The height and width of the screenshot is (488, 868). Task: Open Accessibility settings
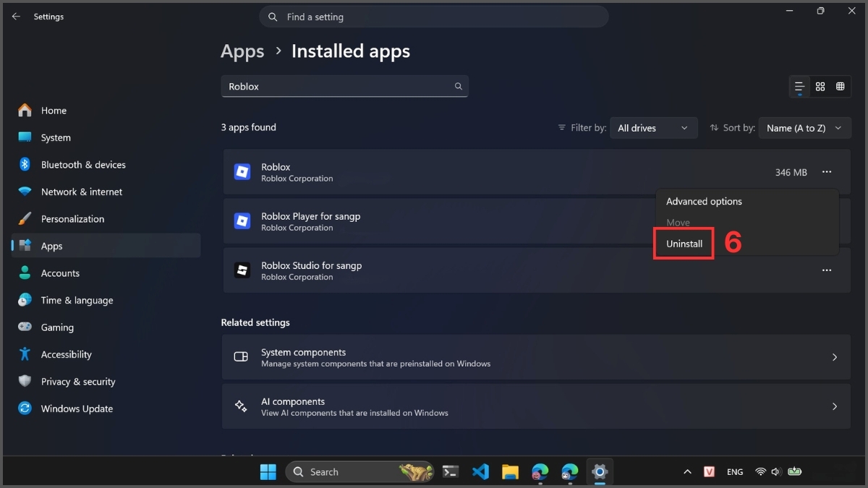click(x=106, y=354)
